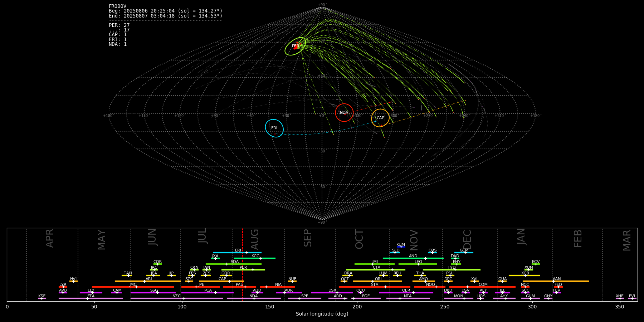The width and height of the screenshot is (644, 322).
Task: Click the STA shower bar label
Action: 375,285
